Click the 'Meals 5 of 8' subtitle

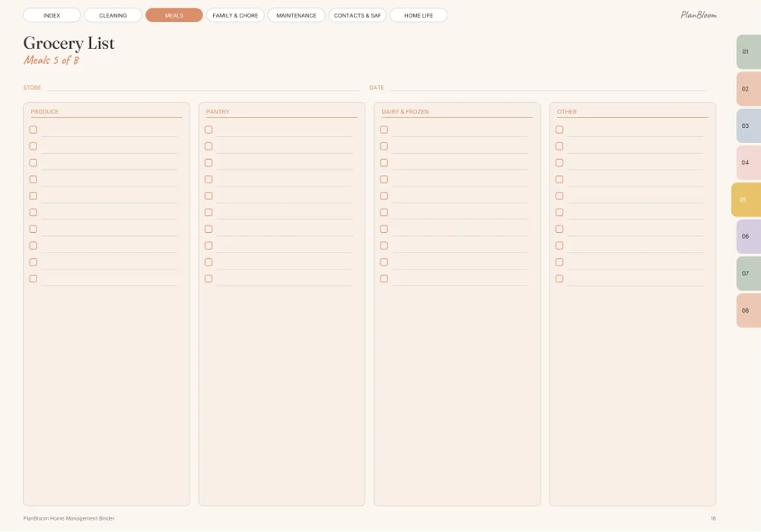[52, 60]
